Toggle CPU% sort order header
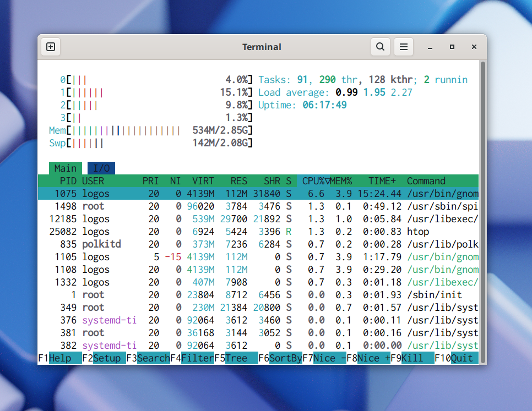532x411 pixels. (x=313, y=181)
